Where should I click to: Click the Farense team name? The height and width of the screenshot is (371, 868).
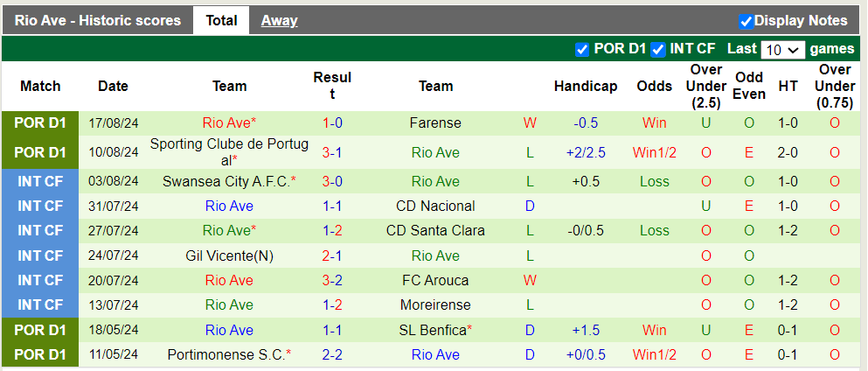435,123
